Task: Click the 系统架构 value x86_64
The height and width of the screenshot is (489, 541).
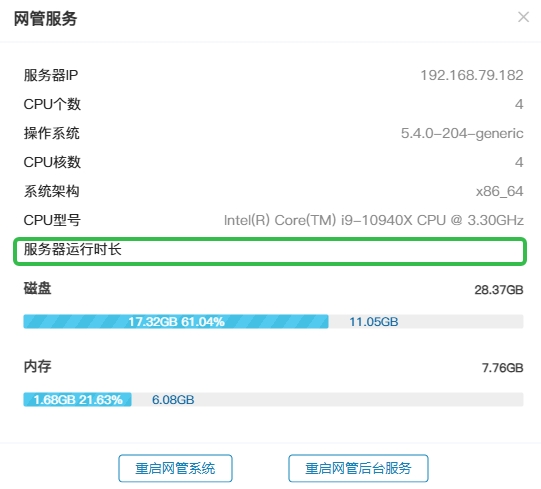Action: click(500, 191)
